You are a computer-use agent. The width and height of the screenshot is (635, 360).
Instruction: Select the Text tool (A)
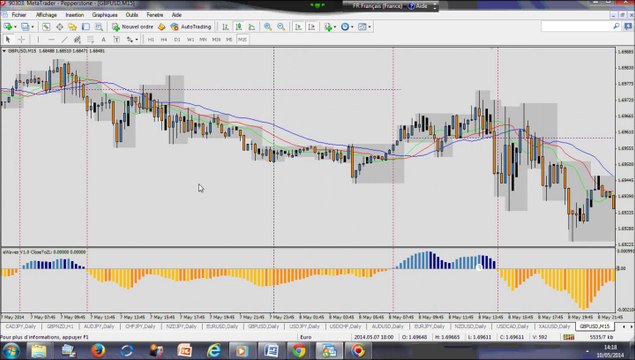point(103,39)
